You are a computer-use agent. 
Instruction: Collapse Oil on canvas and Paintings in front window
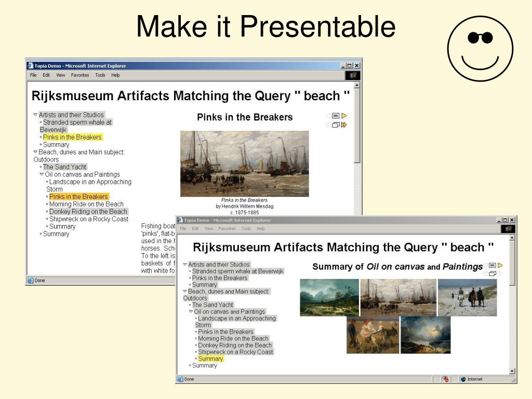click(191, 312)
